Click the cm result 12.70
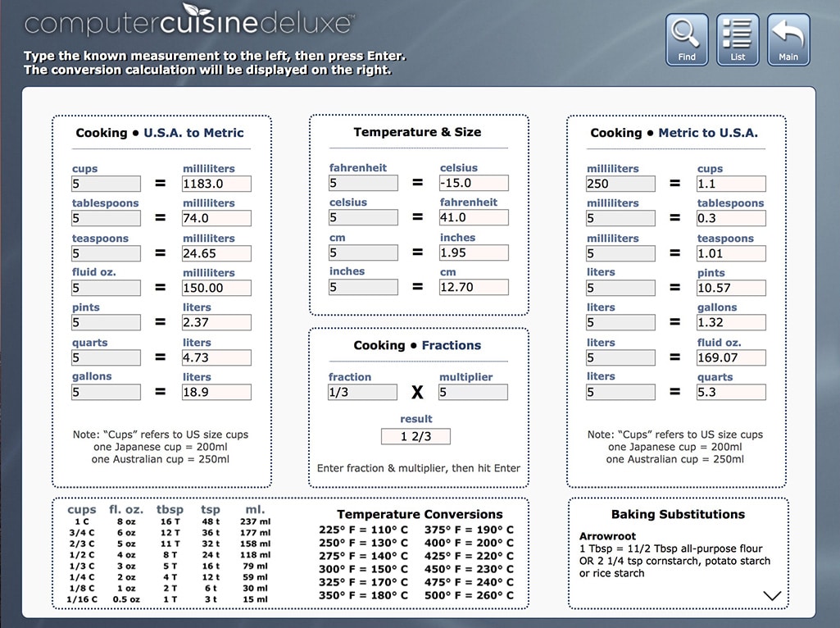The image size is (840, 628). [474, 287]
